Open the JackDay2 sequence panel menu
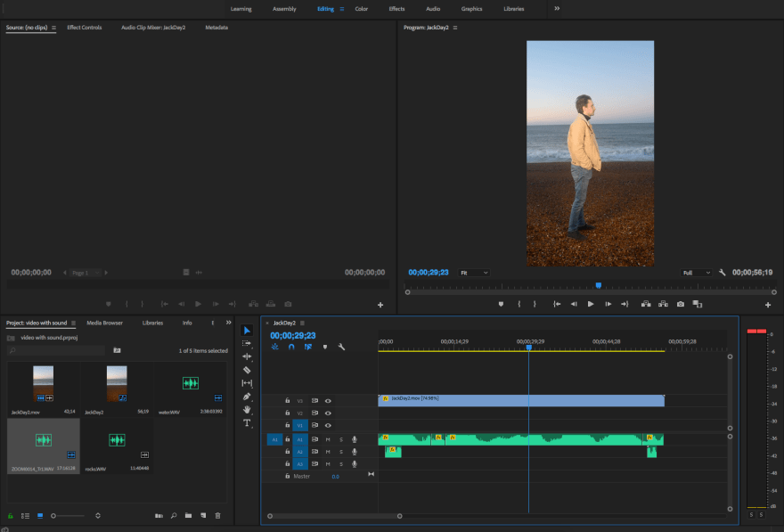The width and height of the screenshot is (784, 532). tap(303, 324)
